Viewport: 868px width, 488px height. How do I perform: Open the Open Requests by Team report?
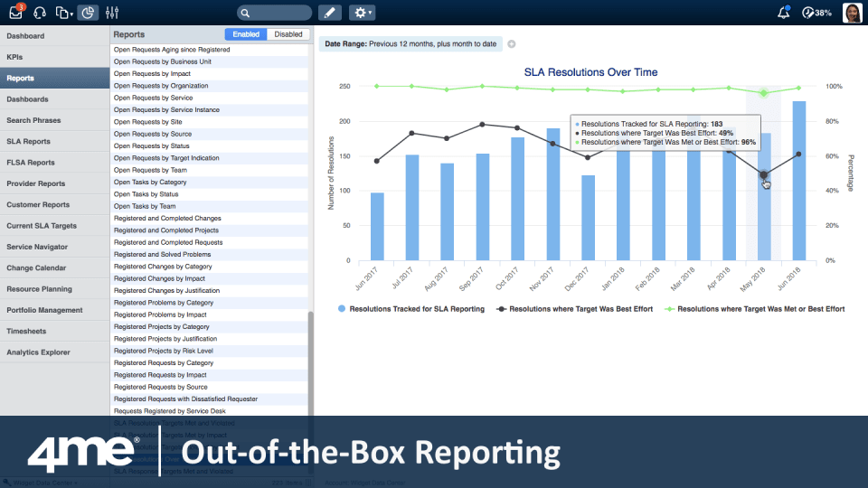[x=150, y=170]
